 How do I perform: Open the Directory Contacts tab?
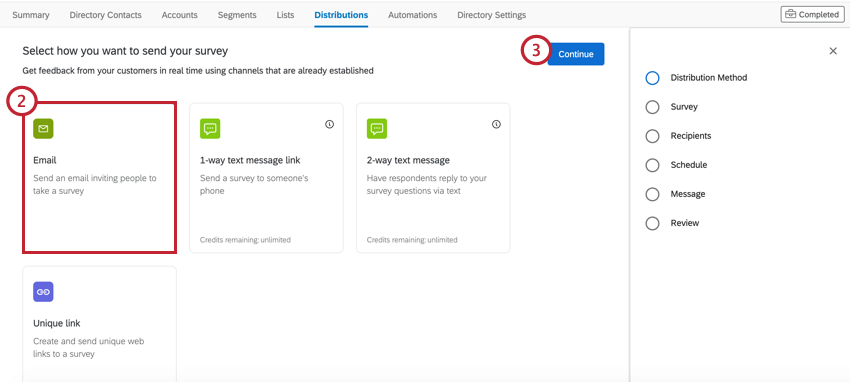point(106,15)
